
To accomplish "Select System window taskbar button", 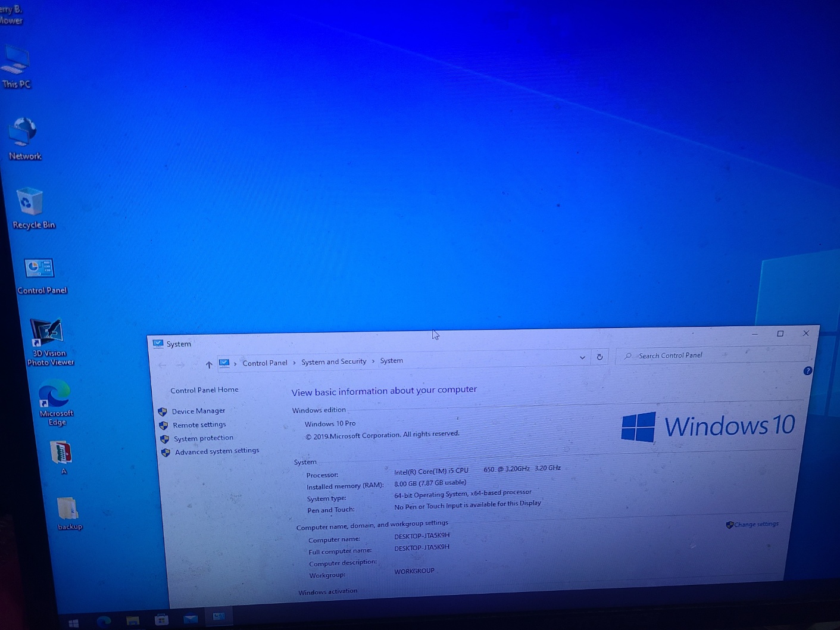I will click(x=218, y=616).
